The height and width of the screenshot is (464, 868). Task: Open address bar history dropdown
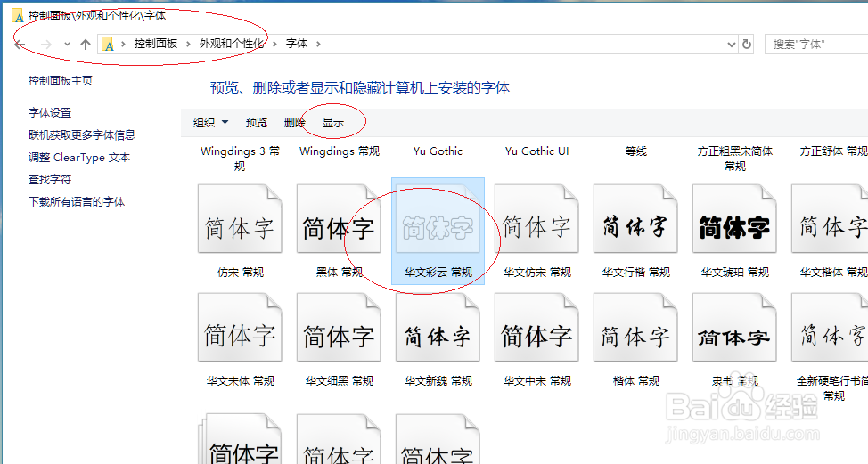[732, 45]
